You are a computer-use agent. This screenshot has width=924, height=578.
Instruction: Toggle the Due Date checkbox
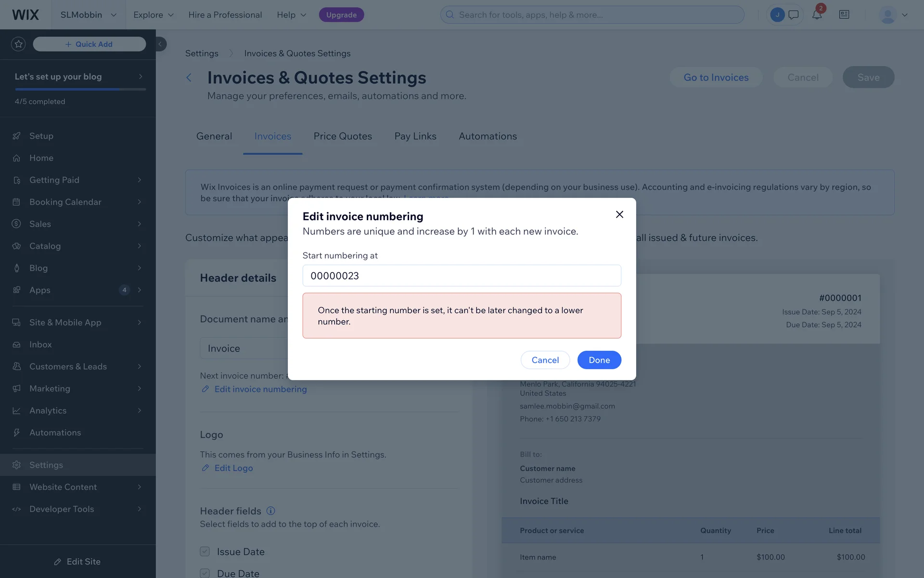pos(205,573)
